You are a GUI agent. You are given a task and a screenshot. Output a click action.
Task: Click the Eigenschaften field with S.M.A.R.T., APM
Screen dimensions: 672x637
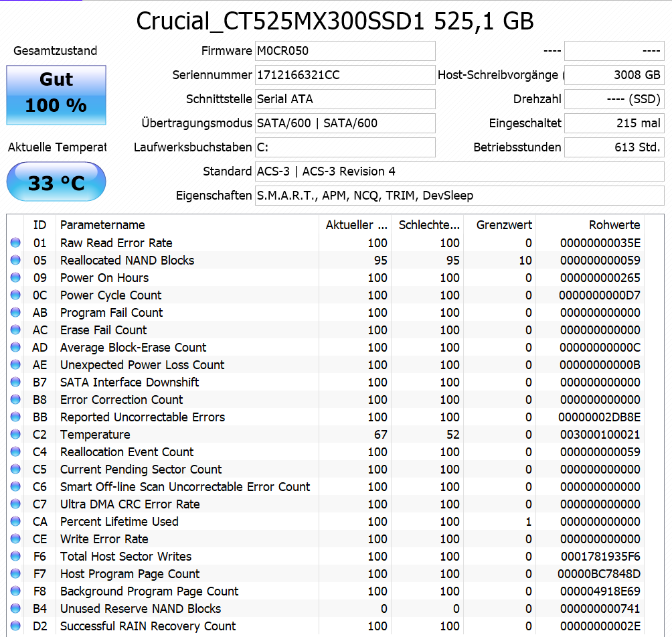(x=459, y=196)
